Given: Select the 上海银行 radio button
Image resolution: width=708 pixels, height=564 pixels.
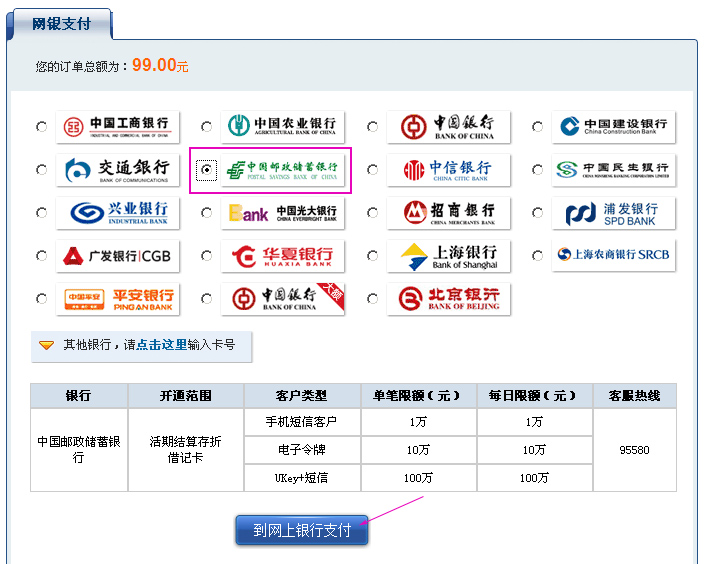Looking at the screenshot, I should click(373, 256).
